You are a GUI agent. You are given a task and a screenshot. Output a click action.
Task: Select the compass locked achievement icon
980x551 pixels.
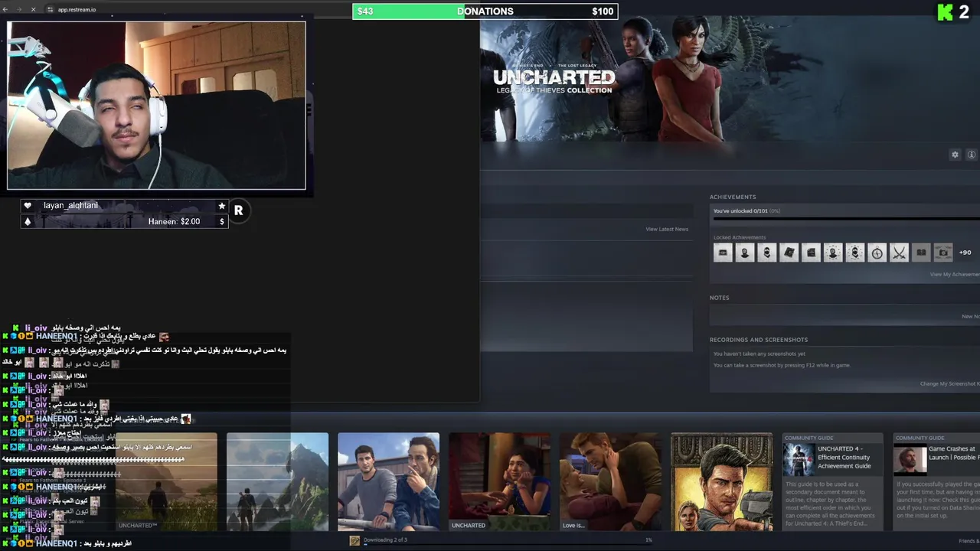877,253
